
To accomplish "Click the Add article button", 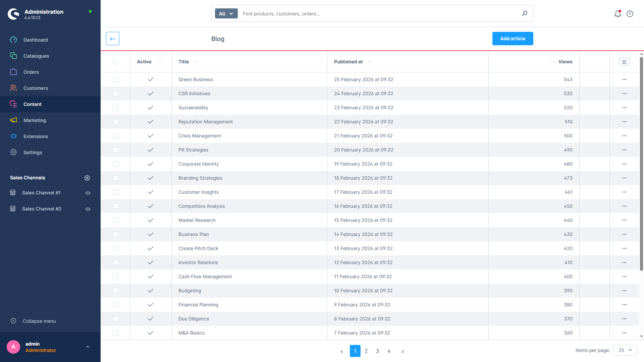I will coord(513,39).
